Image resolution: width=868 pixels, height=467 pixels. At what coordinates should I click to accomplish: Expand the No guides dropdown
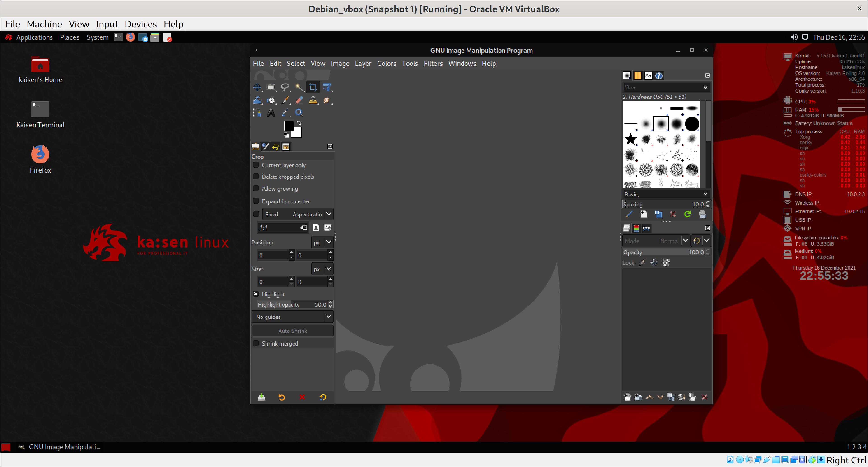pos(292,317)
